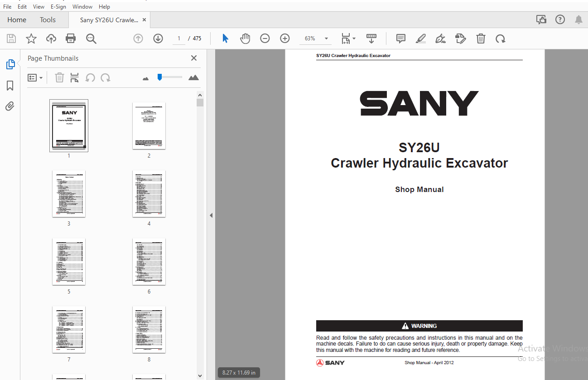Click the 8.27 x 11.69 in size label

pyautogui.click(x=239, y=373)
